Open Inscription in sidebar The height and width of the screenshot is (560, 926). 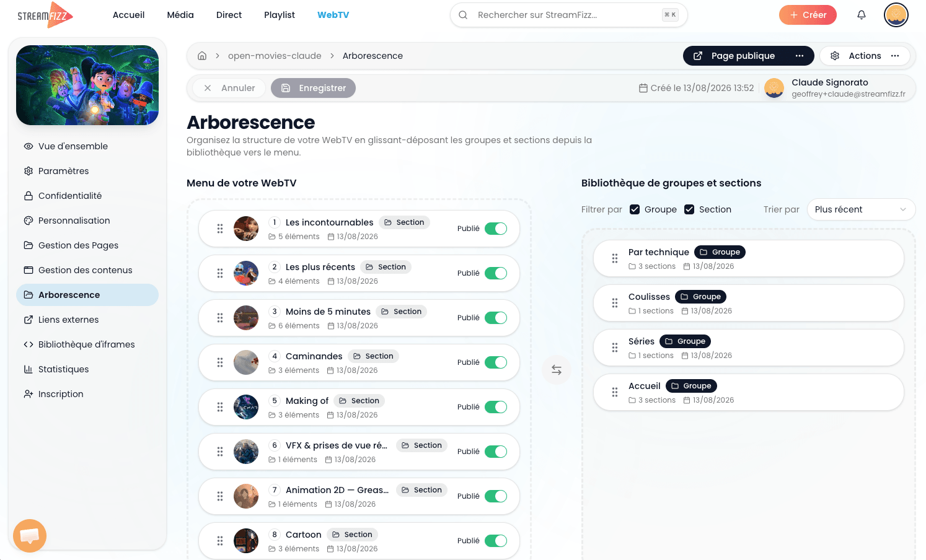pyautogui.click(x=87, y=394)
